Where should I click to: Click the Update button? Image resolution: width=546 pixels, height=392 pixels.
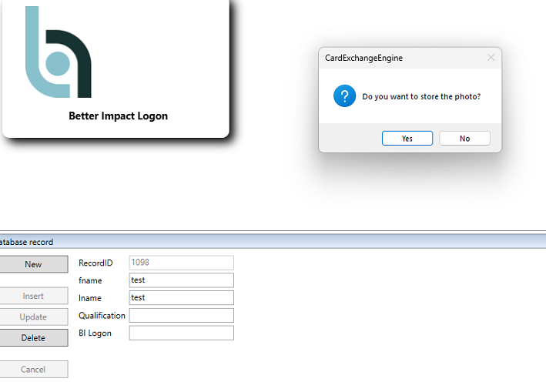point(33,317)
